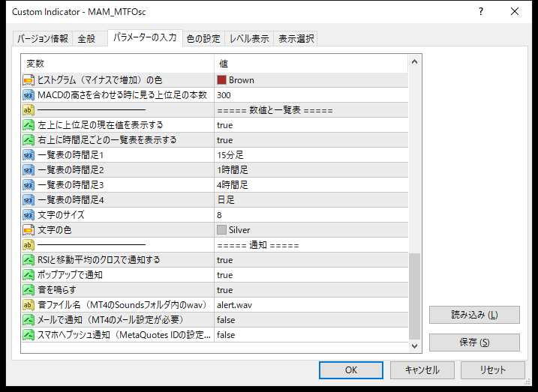Click the Brown color swatch
Viewport: 538px width, 392px height.
[x=221, y=80]
